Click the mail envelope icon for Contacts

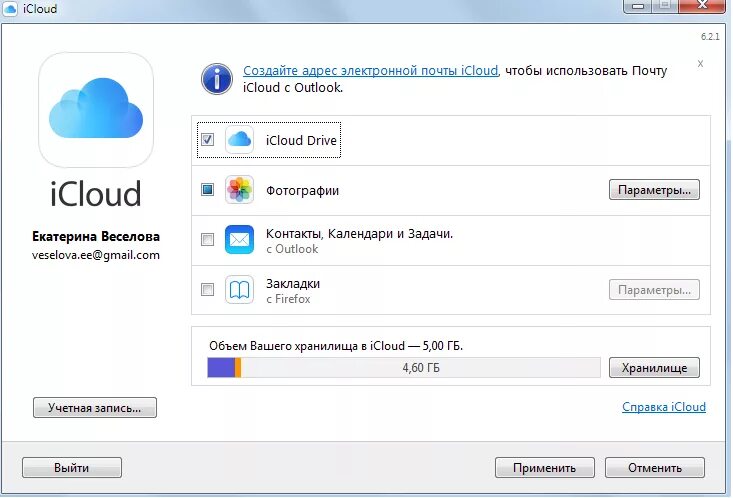tap(239, 239)
